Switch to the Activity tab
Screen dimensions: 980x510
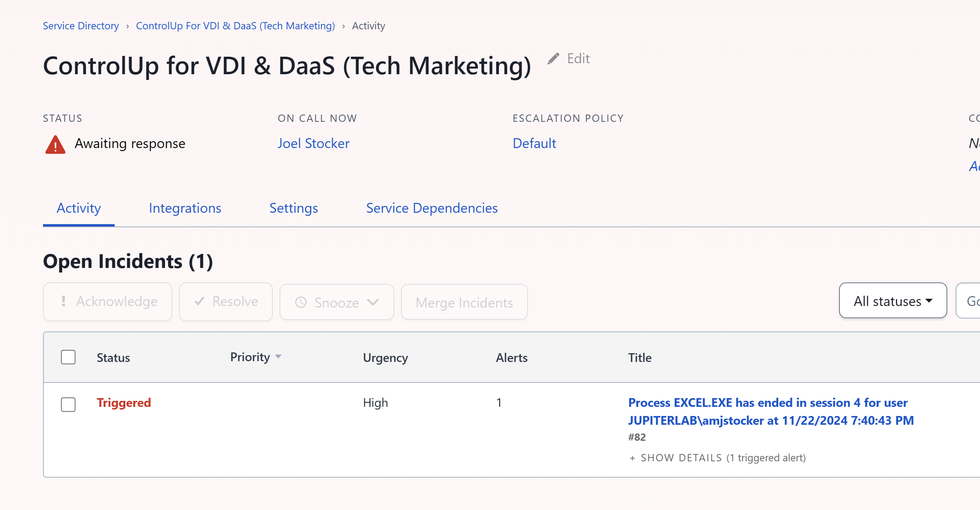click(78, 208)
